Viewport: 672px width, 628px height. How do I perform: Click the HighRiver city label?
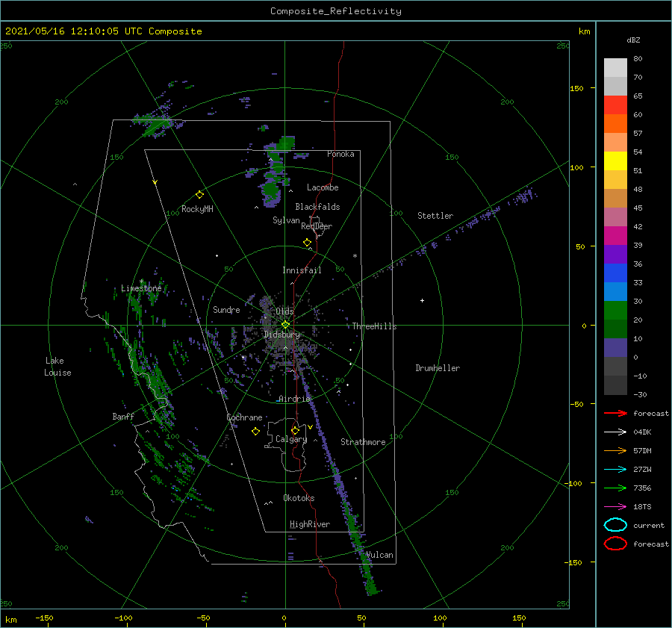pos(310,524)
